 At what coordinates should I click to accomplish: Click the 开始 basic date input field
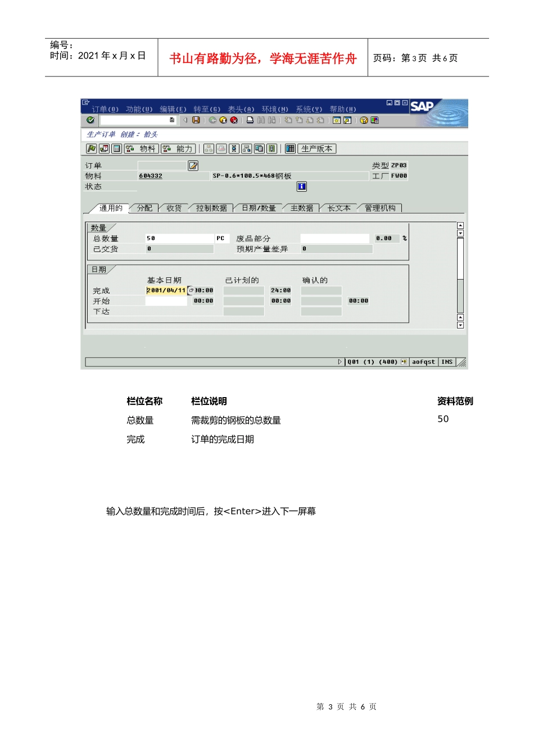click(166, 301)
